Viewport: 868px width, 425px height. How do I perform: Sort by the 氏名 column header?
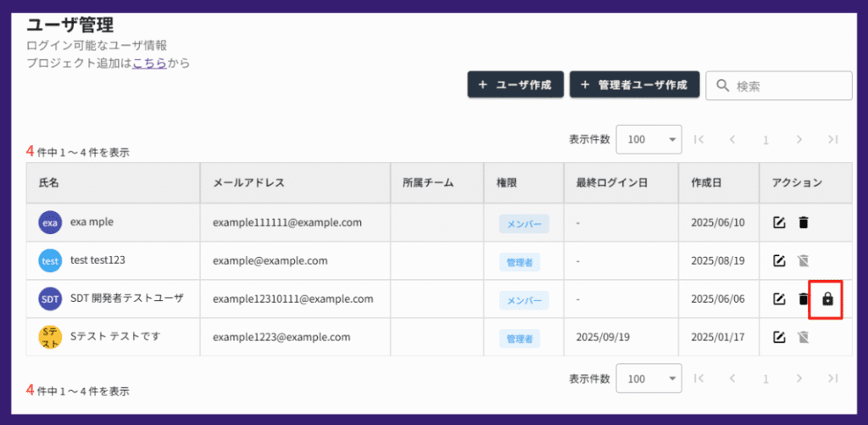click(x=49, y=182)
